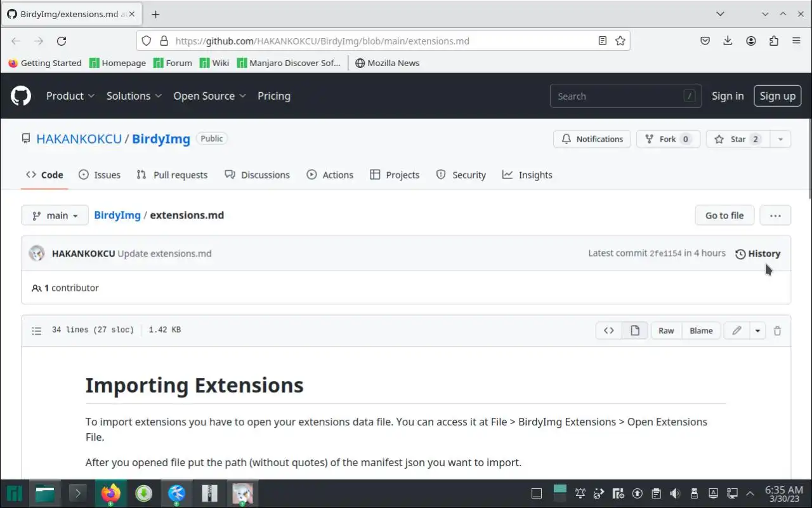
Task: Open notifications bell in system tray
Action: (580, 493)
